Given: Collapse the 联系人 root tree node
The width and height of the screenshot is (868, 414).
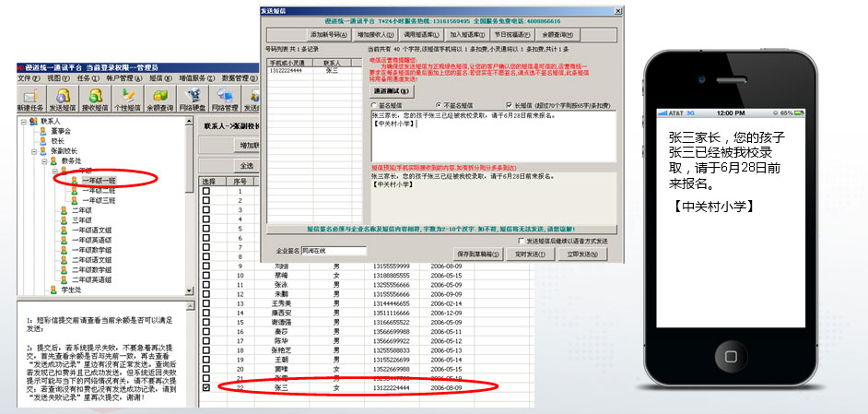Looking at the screenshot, I should tap(23, 121).
